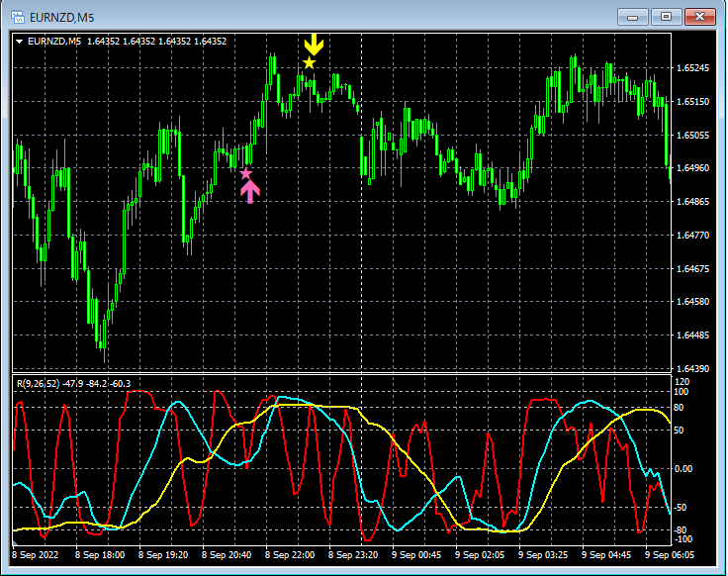The height and width of the screenshot is (576, 728).
Task: Click price level 1.65245 on the scale
Action: tap(692, 68)
